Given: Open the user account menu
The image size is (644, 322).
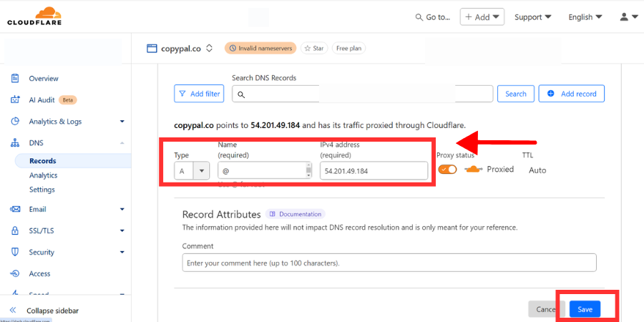Looking at the screenshot, I should pyautogui.click(x=629, y=17).
